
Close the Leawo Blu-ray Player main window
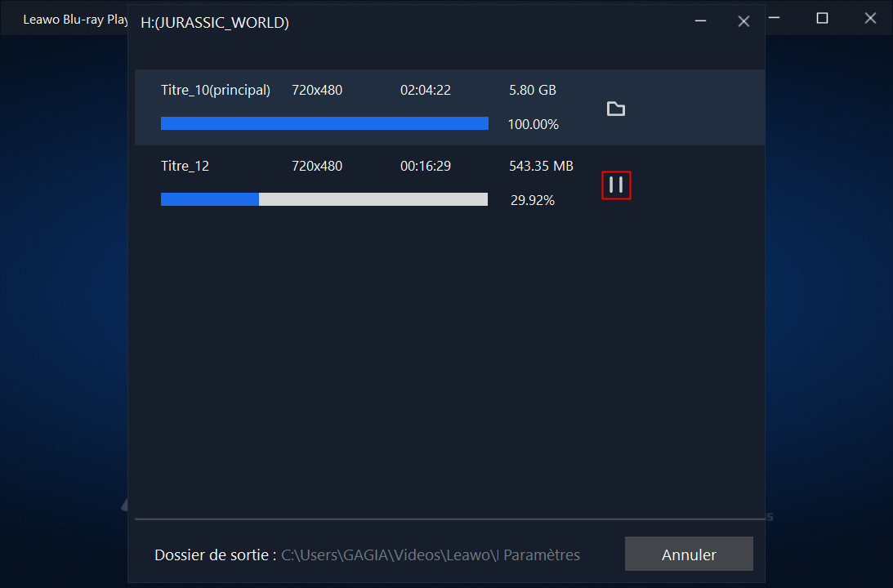coord(869,18)
